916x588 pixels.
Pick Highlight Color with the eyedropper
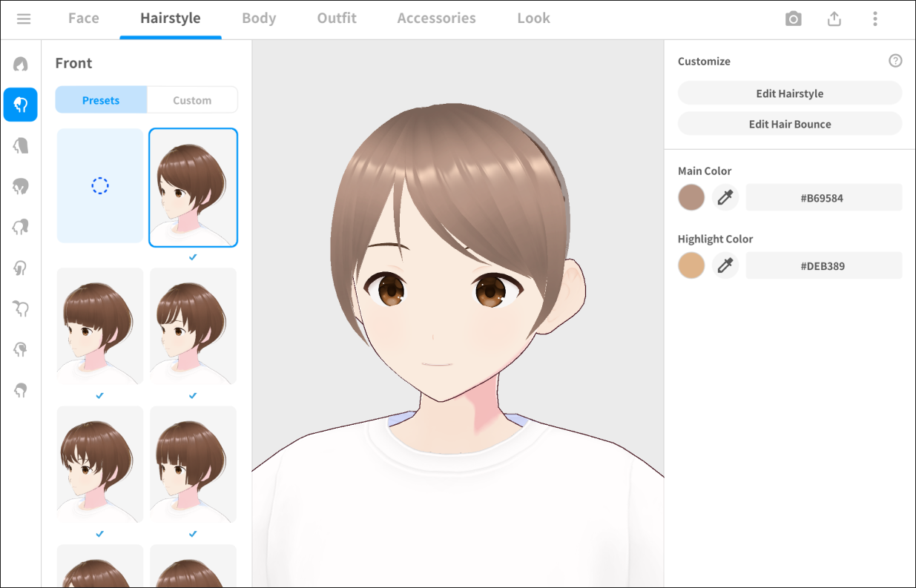[725, 265]
